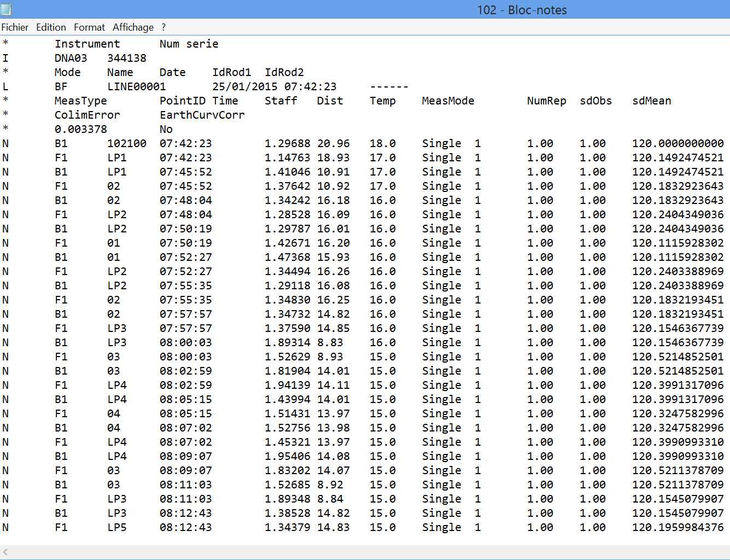This screenshot has width=730, height=560.
Task: Click the staff reading 1.29688
Action: coord(288,143)
